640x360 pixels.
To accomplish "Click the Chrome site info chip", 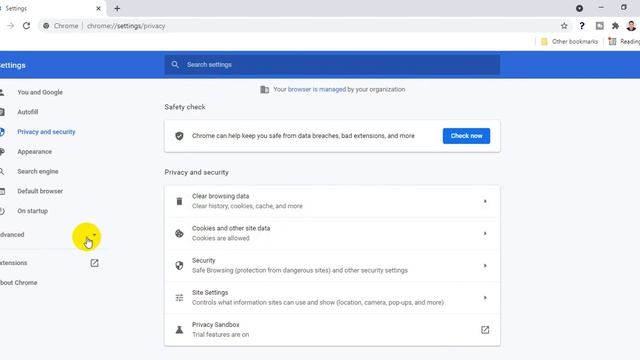I will tap(60, 26).
